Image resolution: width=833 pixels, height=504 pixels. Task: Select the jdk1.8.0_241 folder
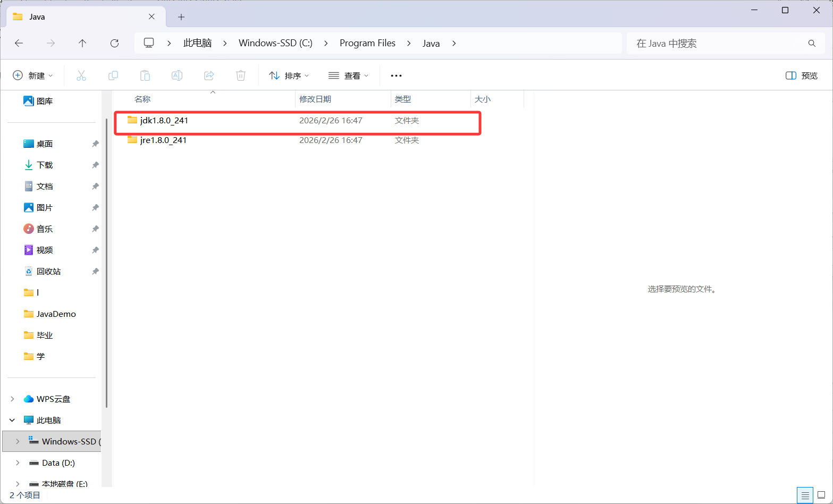(x=164, y=121)
